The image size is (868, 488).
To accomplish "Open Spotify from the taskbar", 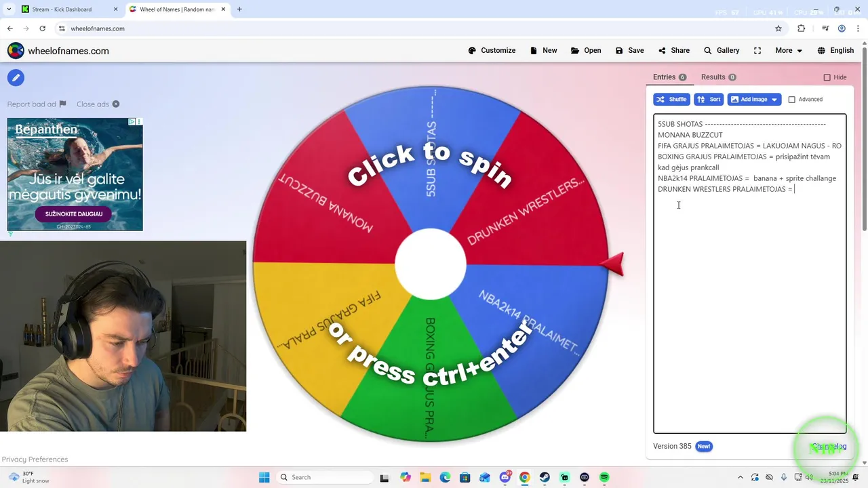I will click(604, 477).
